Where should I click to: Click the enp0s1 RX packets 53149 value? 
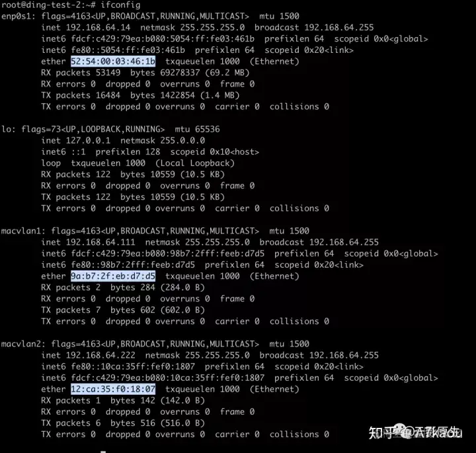[x=108, y=73]
